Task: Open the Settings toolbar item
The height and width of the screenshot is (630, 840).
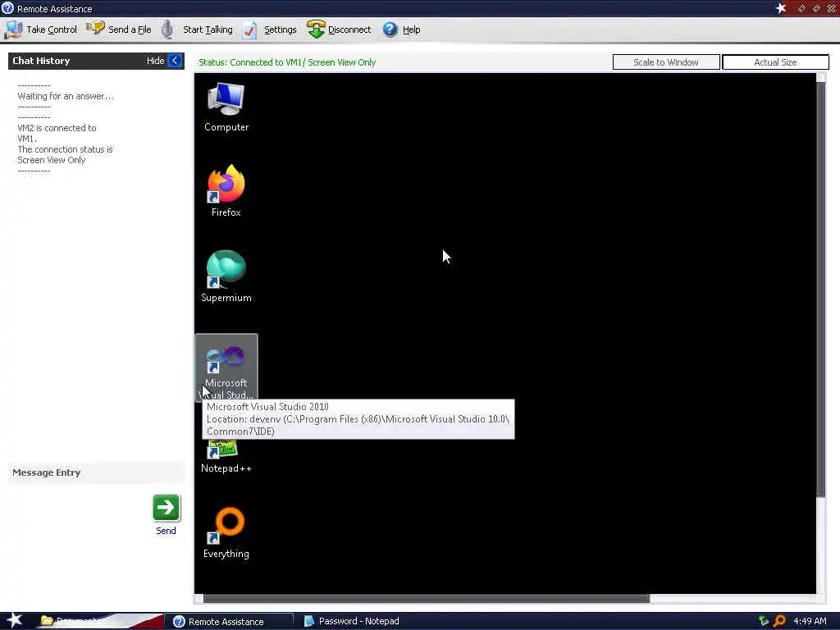Action: pyautogui.click(x=269, y=30)
